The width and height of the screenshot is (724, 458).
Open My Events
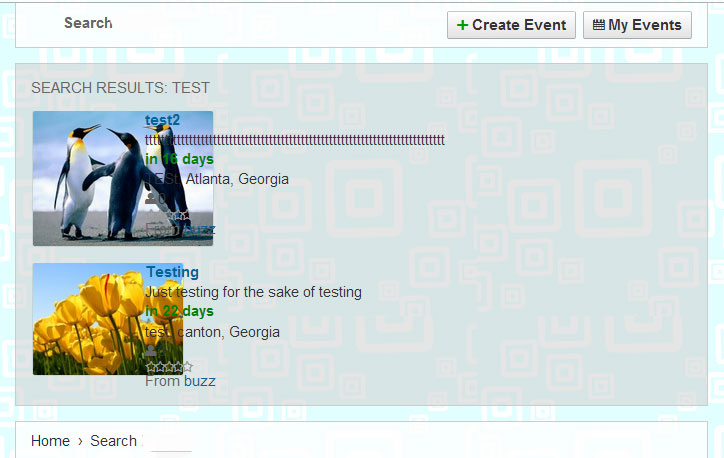click(637, 25)
